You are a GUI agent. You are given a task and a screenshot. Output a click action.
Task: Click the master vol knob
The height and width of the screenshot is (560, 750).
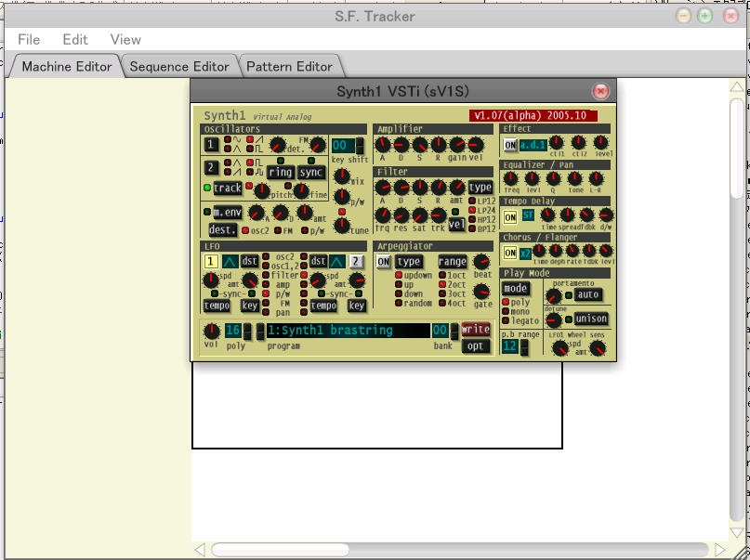pos(211,331)
